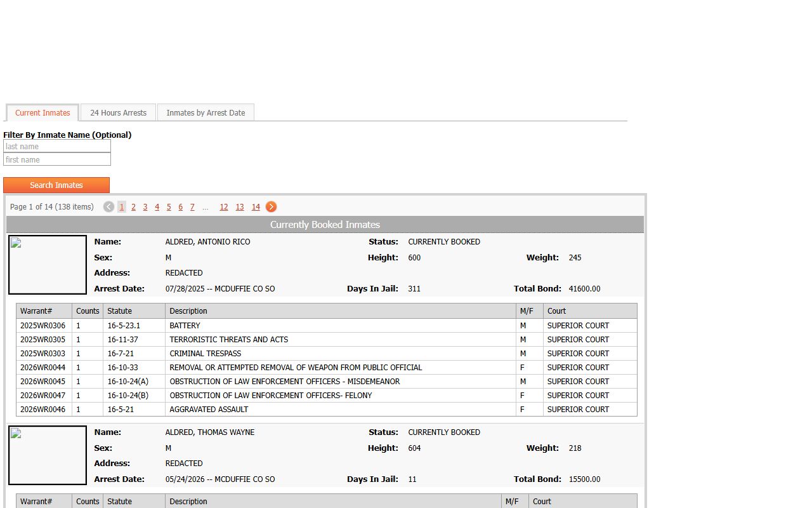Click the Total Bond value 15500.00

point(584,479)
